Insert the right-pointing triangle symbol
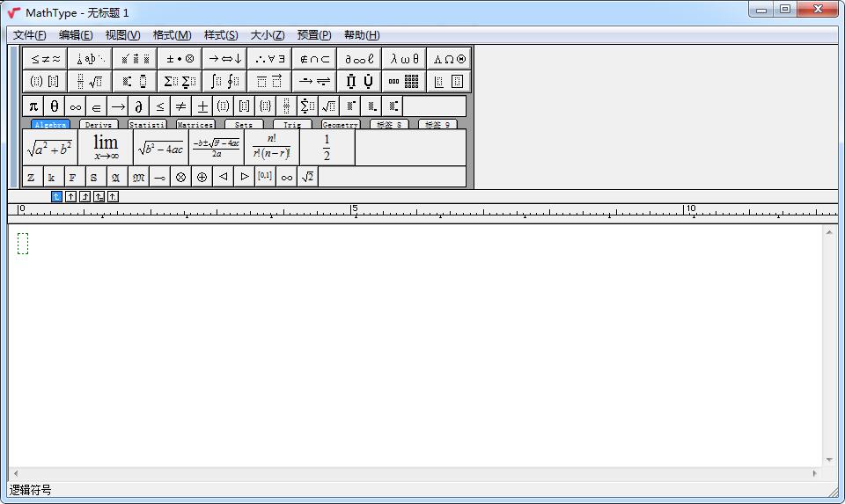The width and height of the screenshot is (845, 504). tap(244, 177)
